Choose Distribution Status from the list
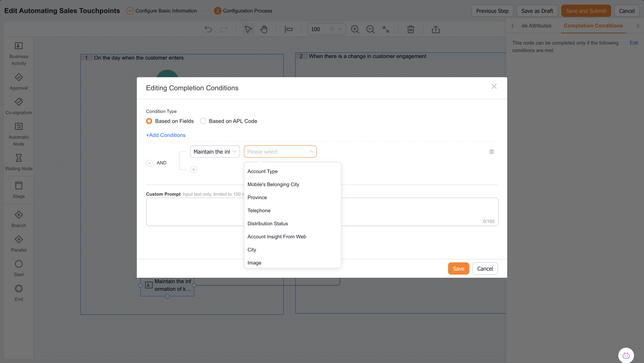 point(268,224)
